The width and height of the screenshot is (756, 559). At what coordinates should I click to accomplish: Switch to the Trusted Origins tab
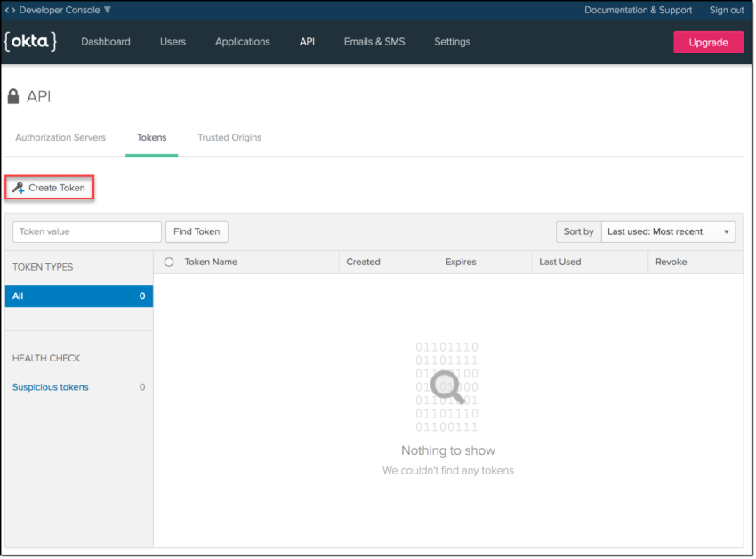click(x=229, y=138)
